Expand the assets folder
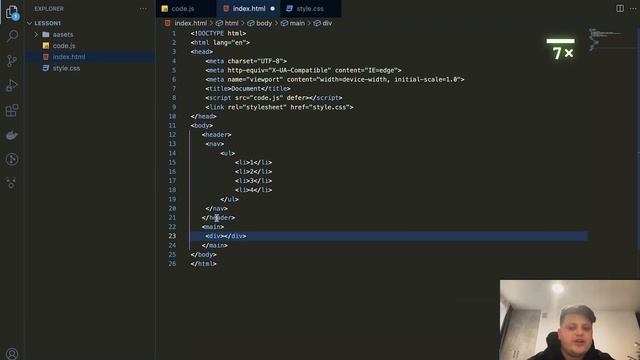Screen dimensions: 640x360 coord(36,35)
